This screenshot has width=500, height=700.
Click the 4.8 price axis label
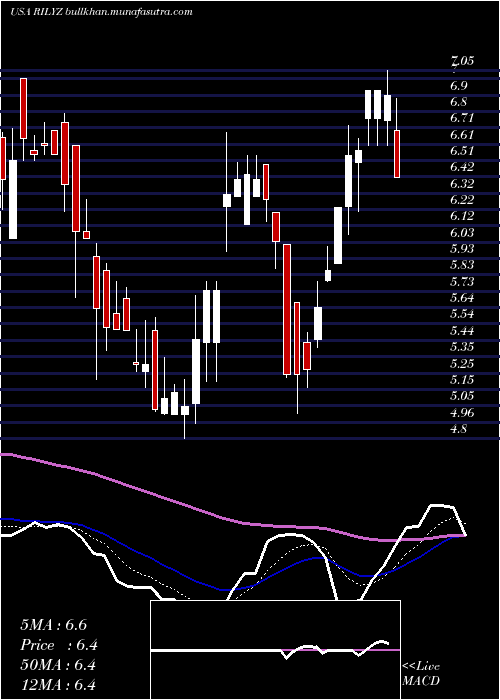(x=458, y=429)
